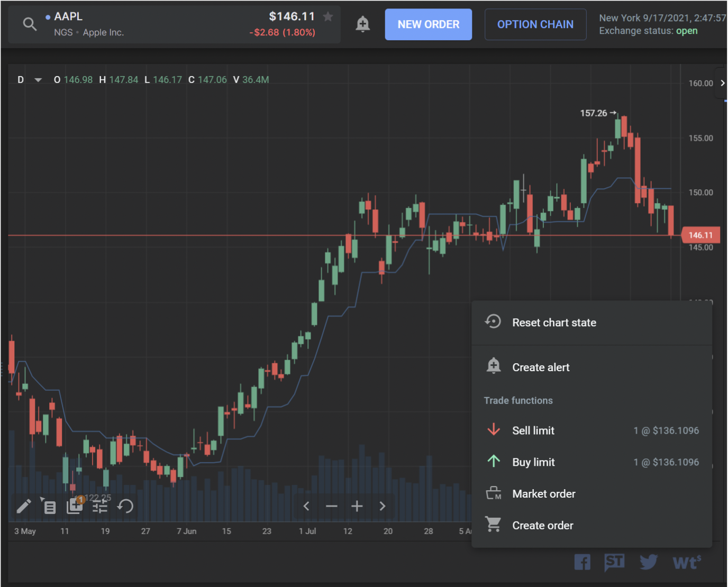Viewport: 728px width, 587px height.
Task: Open the add indicators icon with badge
Action: pos(75,506)
